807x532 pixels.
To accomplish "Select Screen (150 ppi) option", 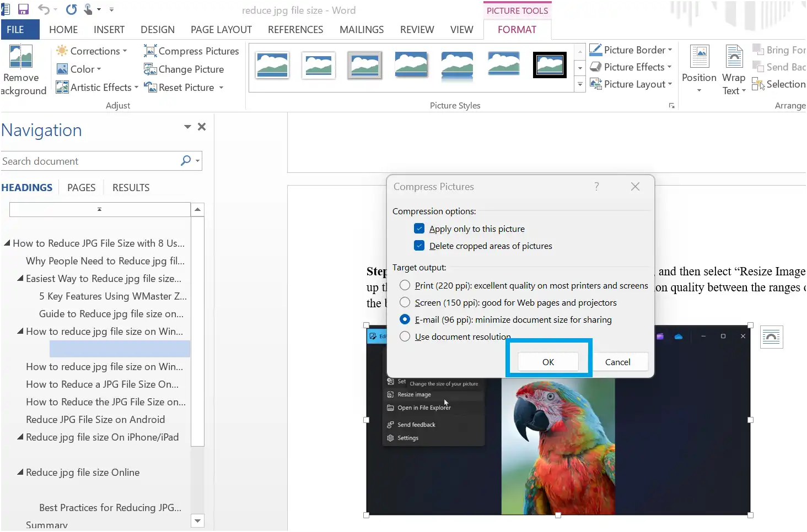I will [405, 302].
